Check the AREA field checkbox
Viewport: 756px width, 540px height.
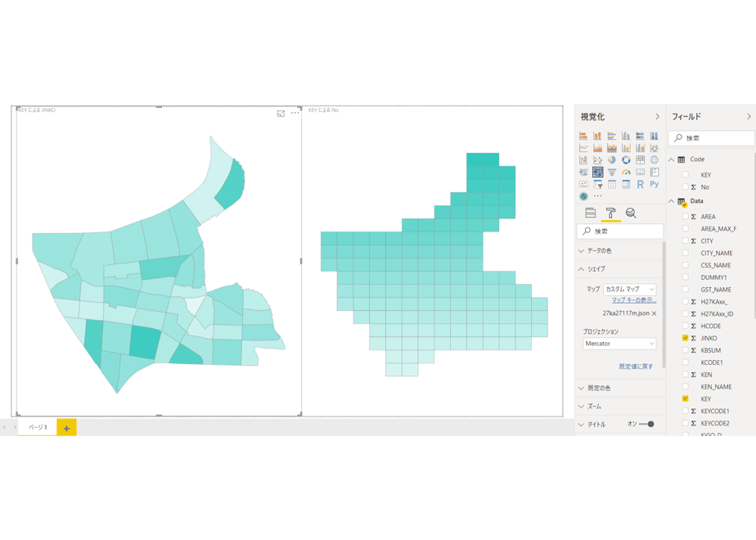tap(685, 217)
